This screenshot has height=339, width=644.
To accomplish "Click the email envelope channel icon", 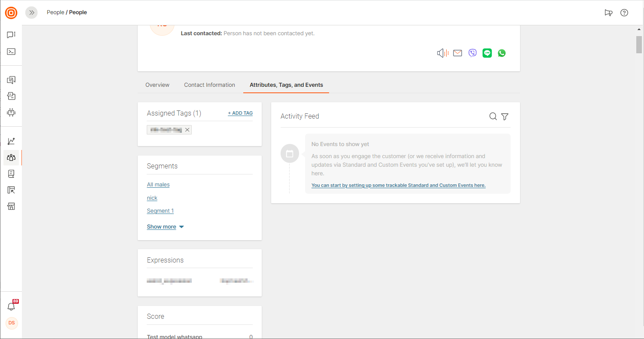I will 458,53.
